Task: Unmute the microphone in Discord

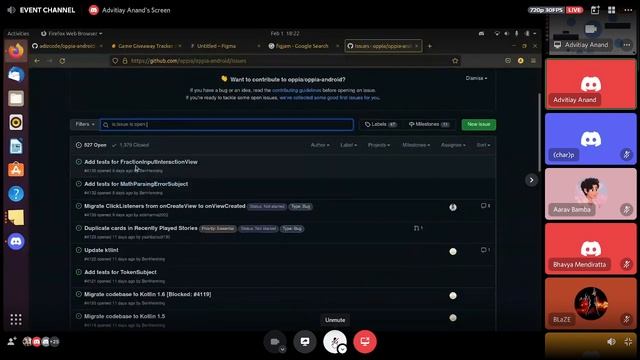Action: tap(334, 342)
